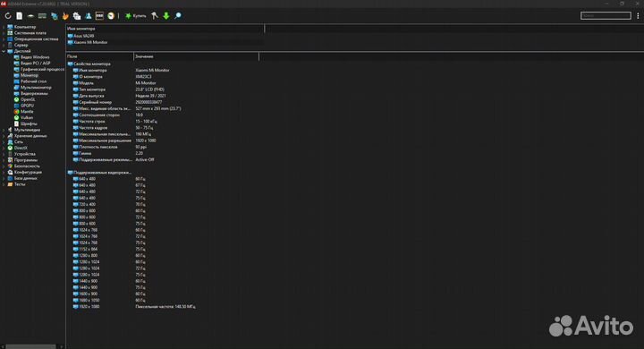Click the user silhouette toolbar icon
This screenshot has height=349, width=644.
[x=89, y=16]
